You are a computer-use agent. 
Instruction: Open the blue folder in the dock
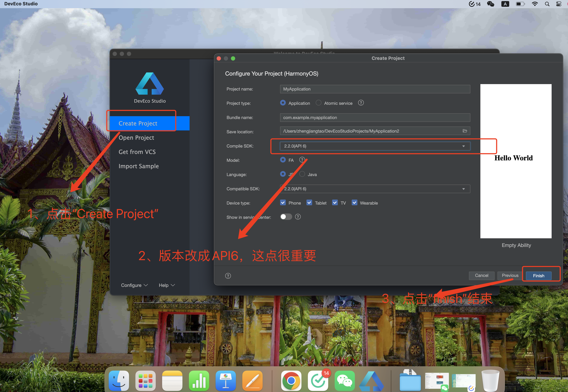click(x=410, y=380)
